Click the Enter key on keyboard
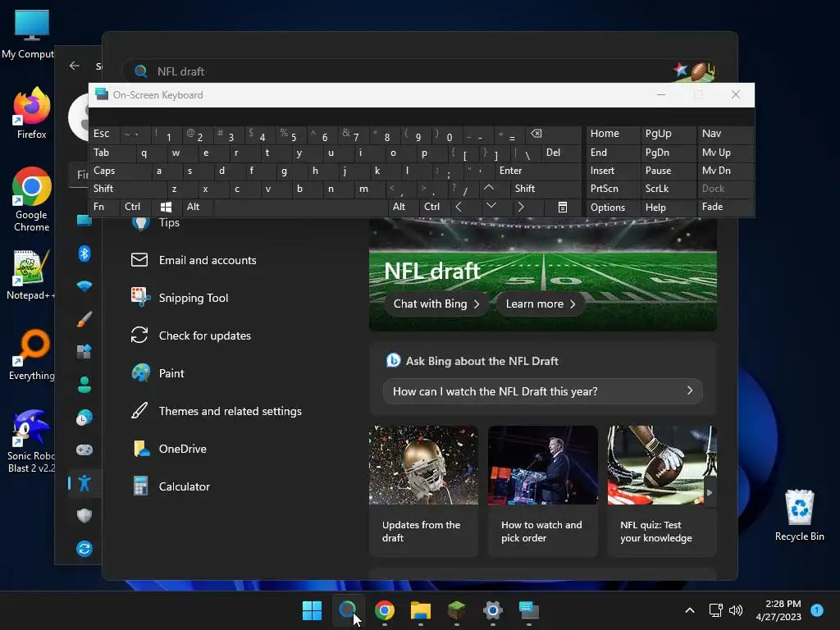Image resolution: width=840 pixels, height=630 pixels. pos(538,171)
